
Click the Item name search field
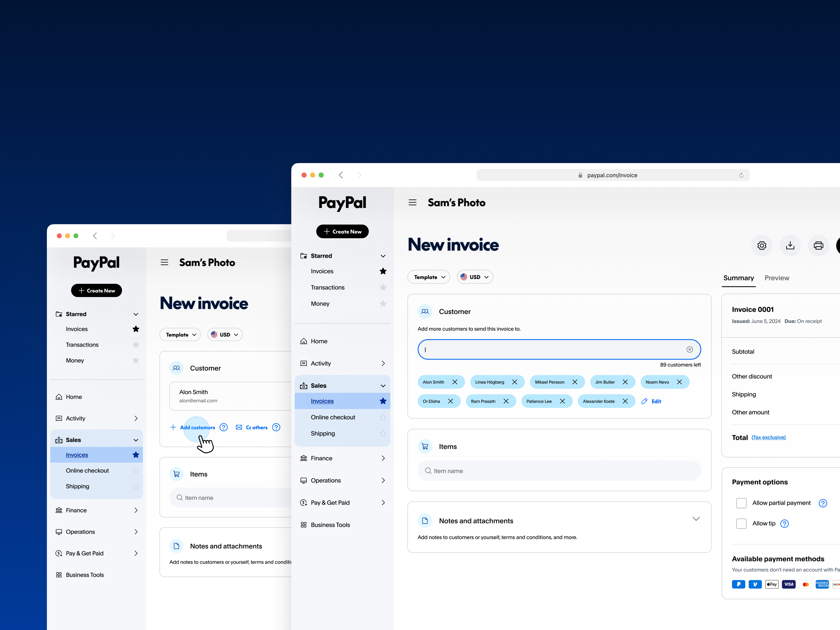559,471
